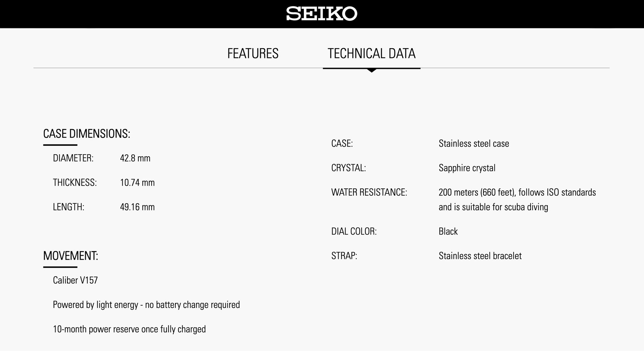Click the Black dial color value
The height and width of the screenshot is (357, 644).
click(448, 231)
